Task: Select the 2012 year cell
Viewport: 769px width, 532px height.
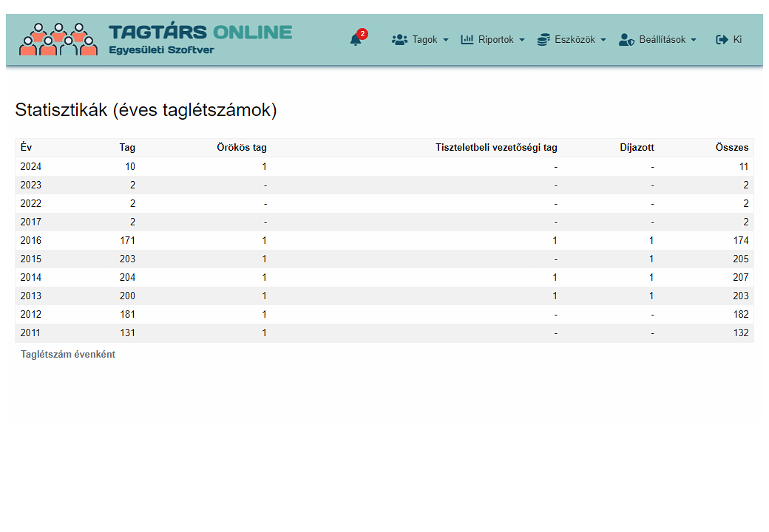Action: click(x=31, y=315)
